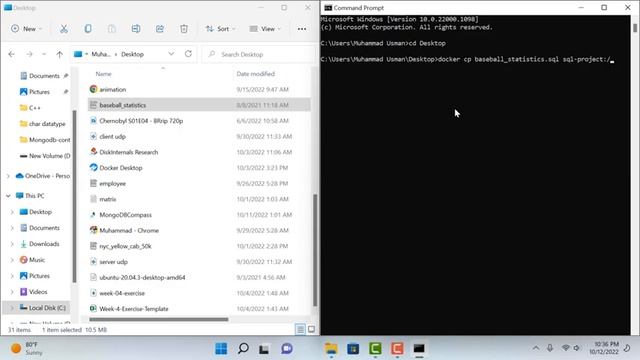Go forward using the forward arrow
640x360 pixels.
coord(29,54)
